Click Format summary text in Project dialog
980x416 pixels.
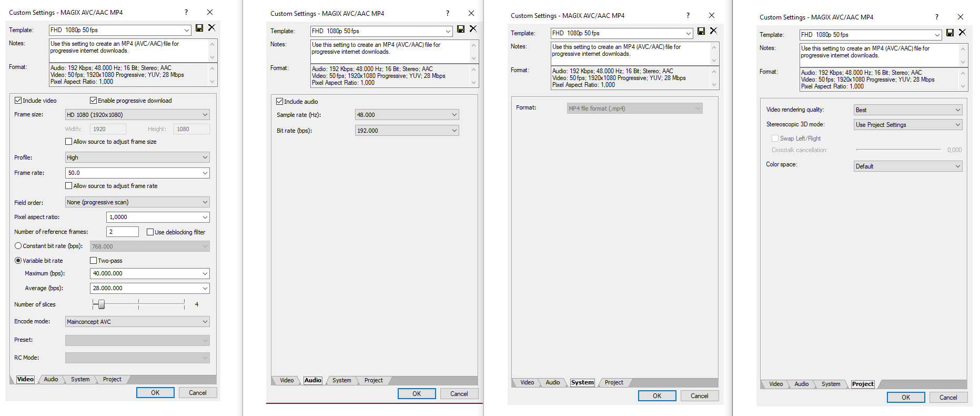868,80
